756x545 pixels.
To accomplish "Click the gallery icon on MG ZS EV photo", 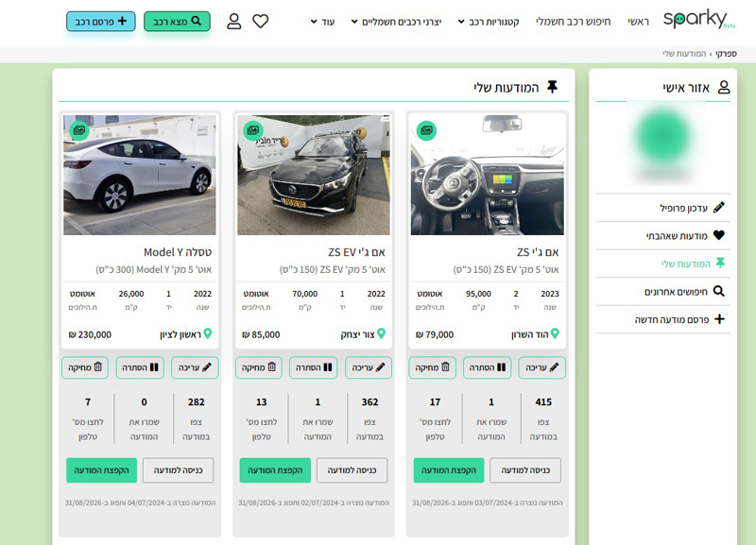I will coord(252,130).
